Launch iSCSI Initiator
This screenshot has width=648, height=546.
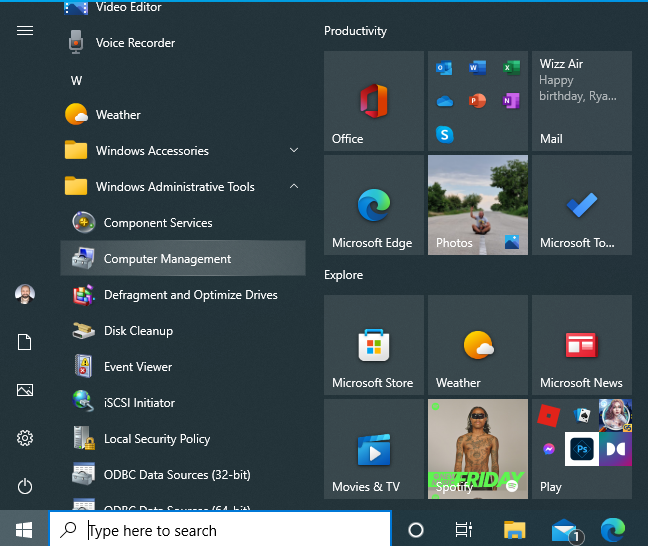click(183, 403)
